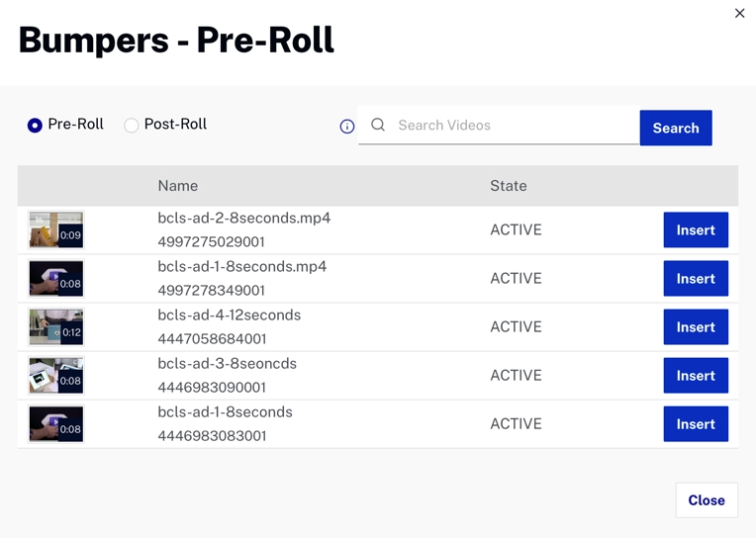Image resolution: width=756 pixels, height=538 pixels.
Task: Click the magnifying glass search icon
Action: (378, 126)
